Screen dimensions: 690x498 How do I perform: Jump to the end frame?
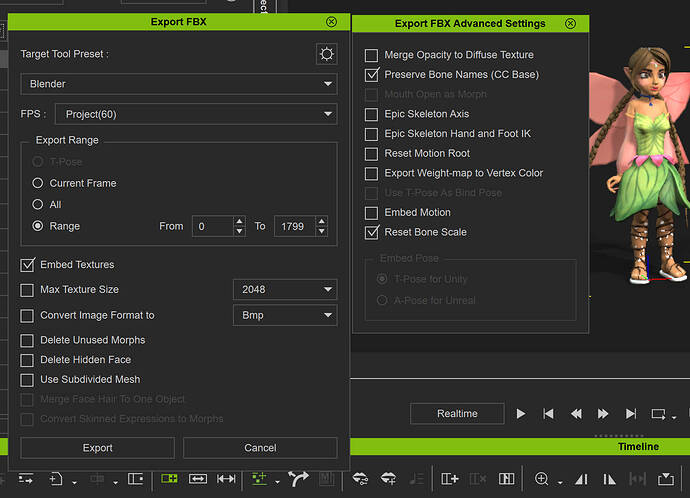[x=631, y=414]
